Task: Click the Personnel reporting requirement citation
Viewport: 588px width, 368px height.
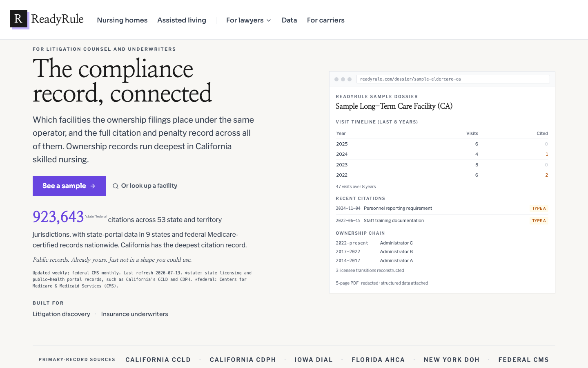Action: [398, 208]
